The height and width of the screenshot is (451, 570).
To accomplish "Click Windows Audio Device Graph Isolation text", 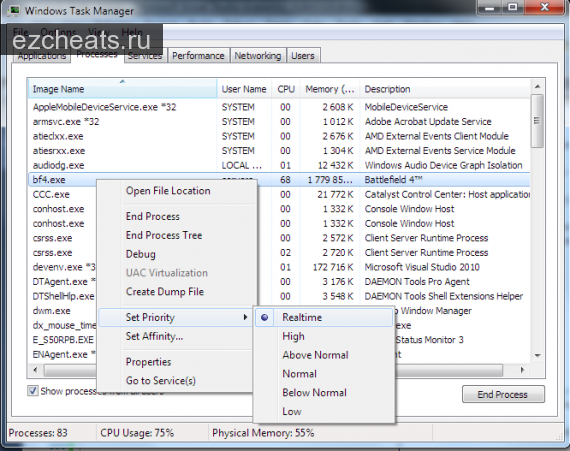I will click(443, 165).
